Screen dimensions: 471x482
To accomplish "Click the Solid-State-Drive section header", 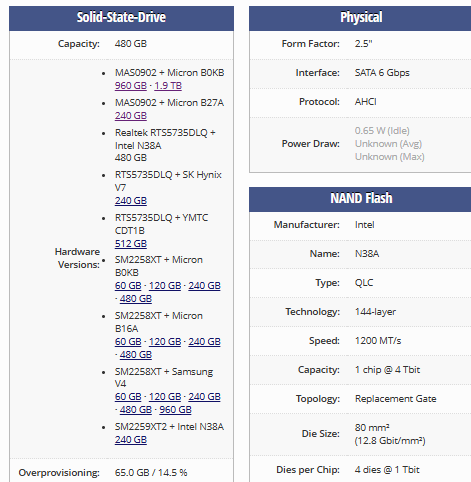I will click(121, 18).
